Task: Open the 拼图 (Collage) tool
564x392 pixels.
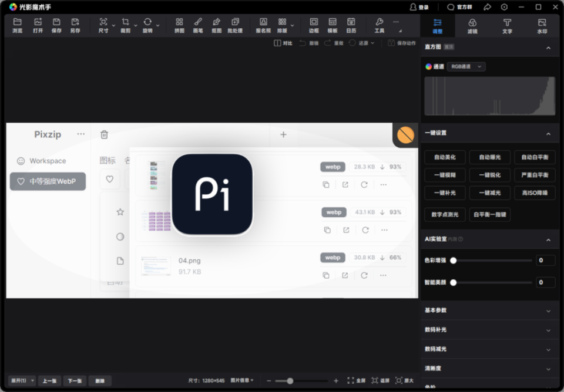Action: coord(180,25)
